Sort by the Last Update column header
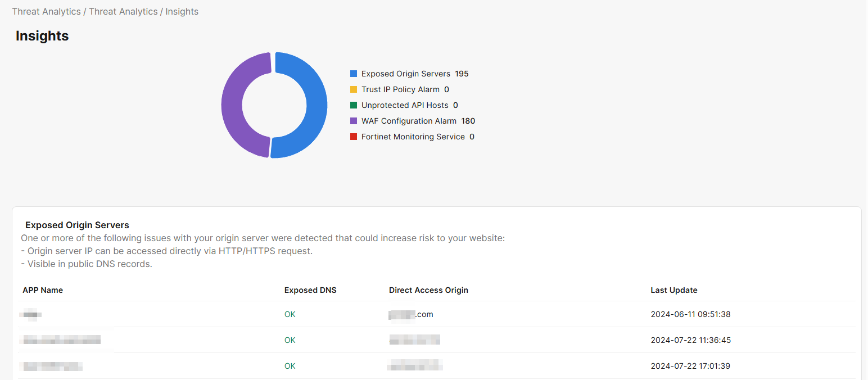Screen dimensions: 868x380 pos(673,290)
